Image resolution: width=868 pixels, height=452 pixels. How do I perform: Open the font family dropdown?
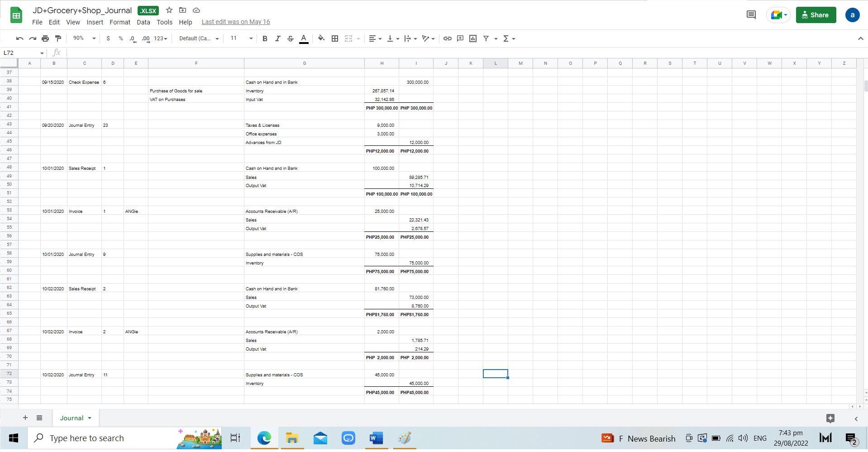(x=199, y=38)
